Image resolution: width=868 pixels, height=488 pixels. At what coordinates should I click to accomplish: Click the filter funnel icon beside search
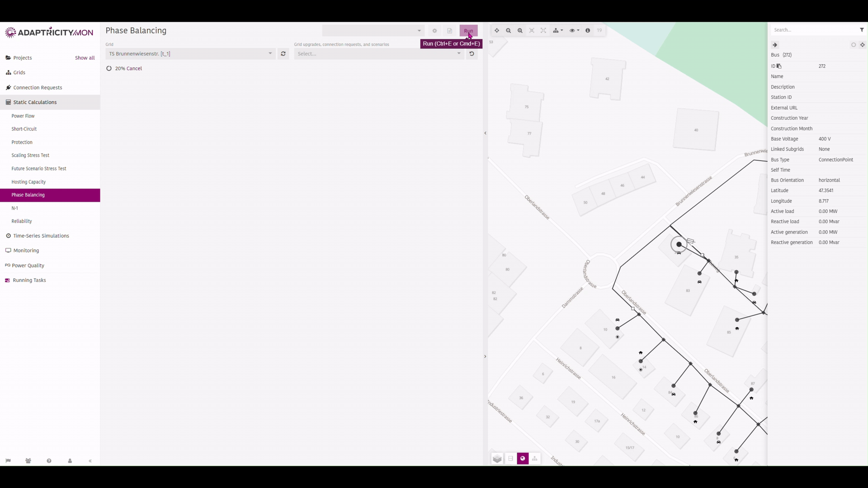tap(862, 30)
